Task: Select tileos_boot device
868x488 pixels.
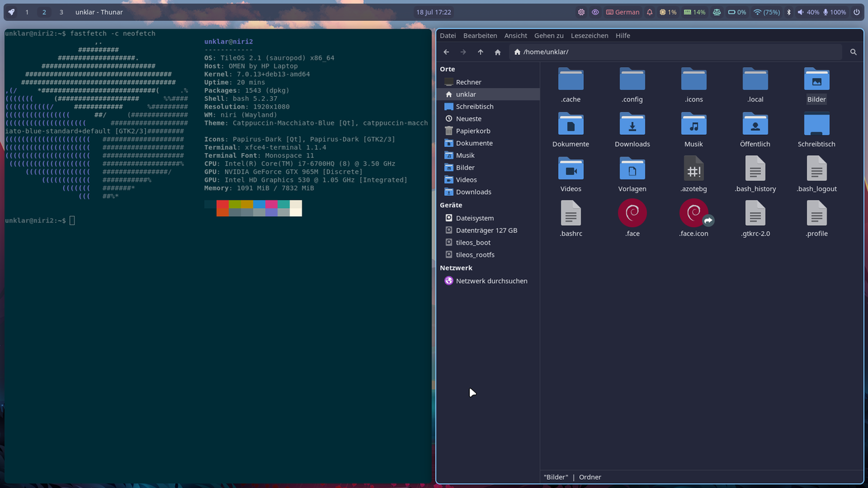Action: [488, 243]
